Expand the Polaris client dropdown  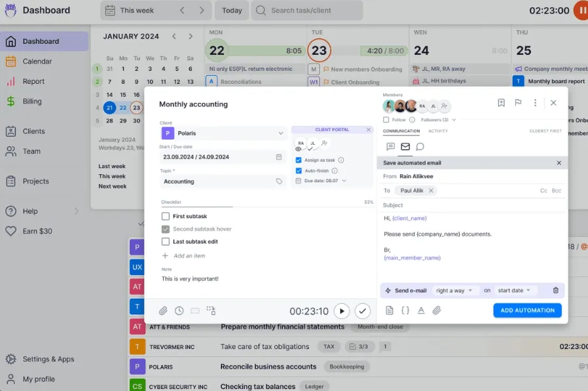[x=280, y=133]
